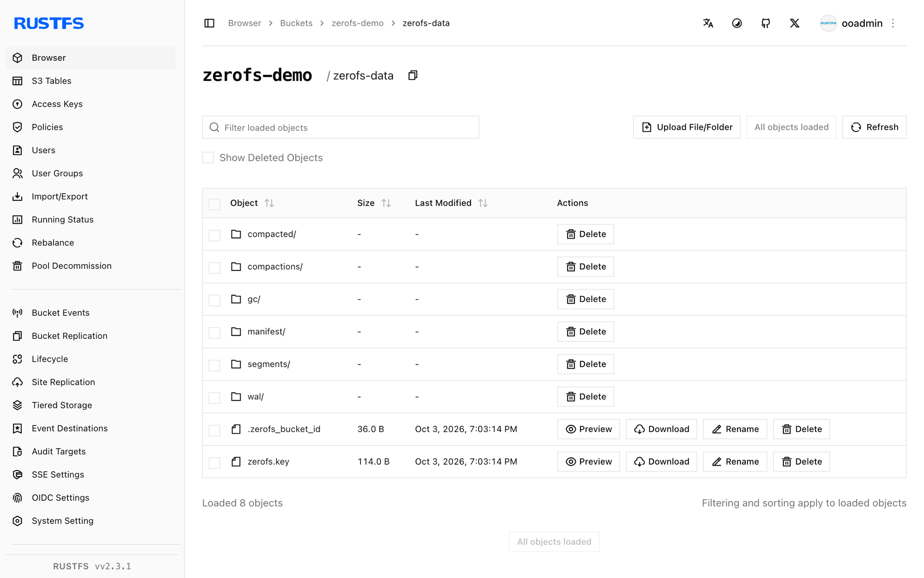Delete the segments/ folder
Screen dimensions: 924x578
(x=585, y=364)
